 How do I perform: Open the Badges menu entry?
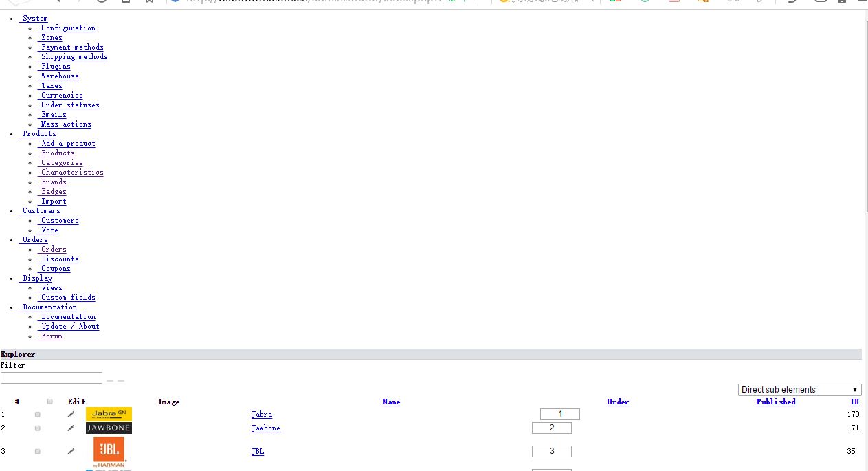click(x=52, y=192)
